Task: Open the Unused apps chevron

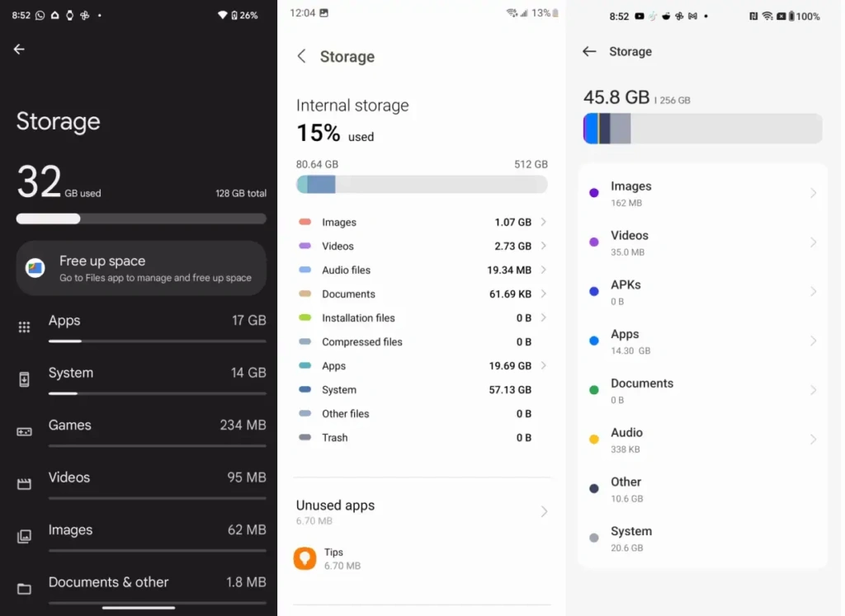Action: (x=544, y=511)
